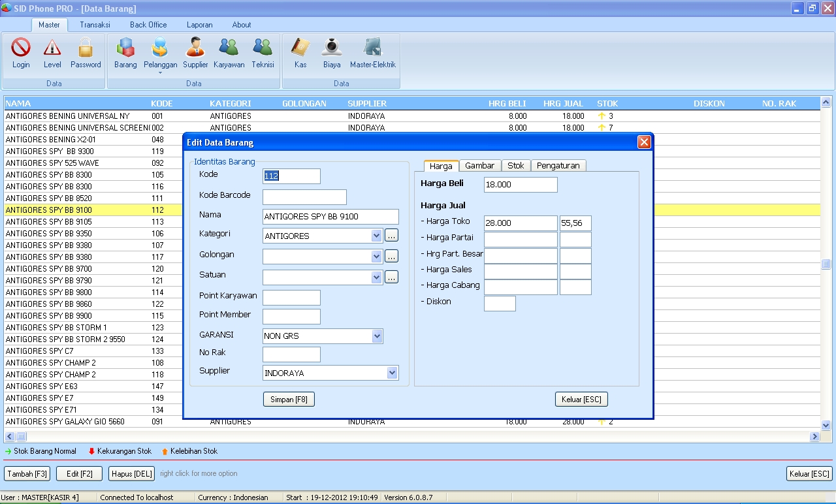Open the Kas data icon
Viewport: 836px width, 504px height.
[299, 52]
